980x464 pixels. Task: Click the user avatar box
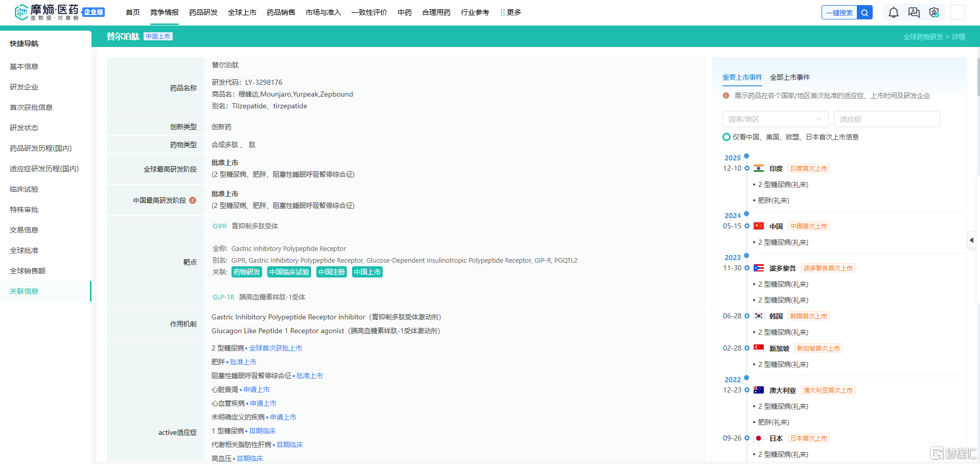[958, 12]
